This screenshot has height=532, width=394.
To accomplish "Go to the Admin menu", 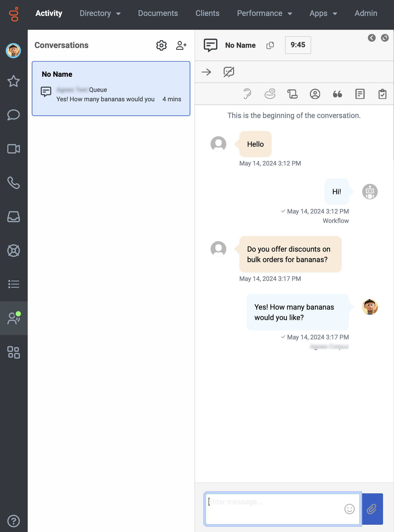I will [x=366, y=13].
